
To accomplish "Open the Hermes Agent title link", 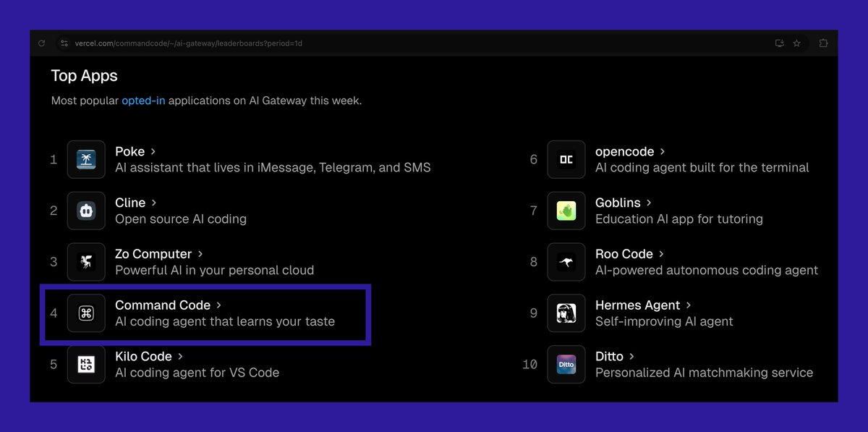I will tap(638, 306).
